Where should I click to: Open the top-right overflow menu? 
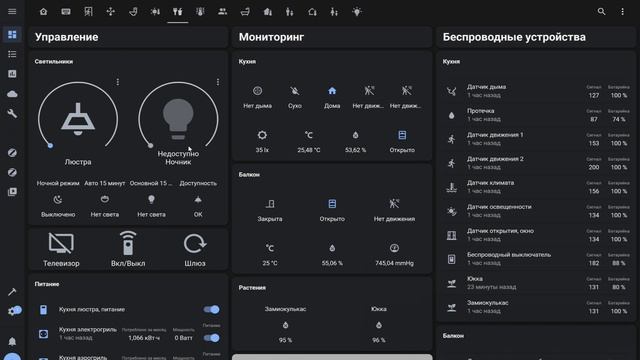pyautogui.click(x=622, y=11)
